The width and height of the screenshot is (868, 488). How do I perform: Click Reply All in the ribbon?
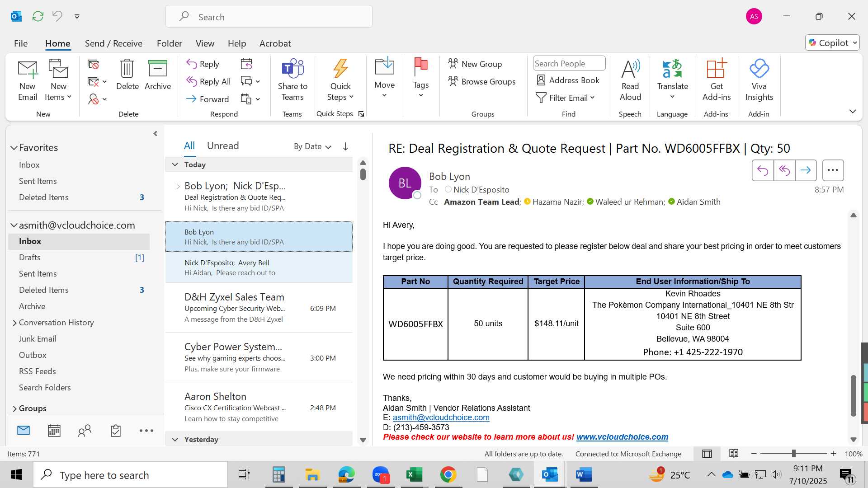(208, 82)
